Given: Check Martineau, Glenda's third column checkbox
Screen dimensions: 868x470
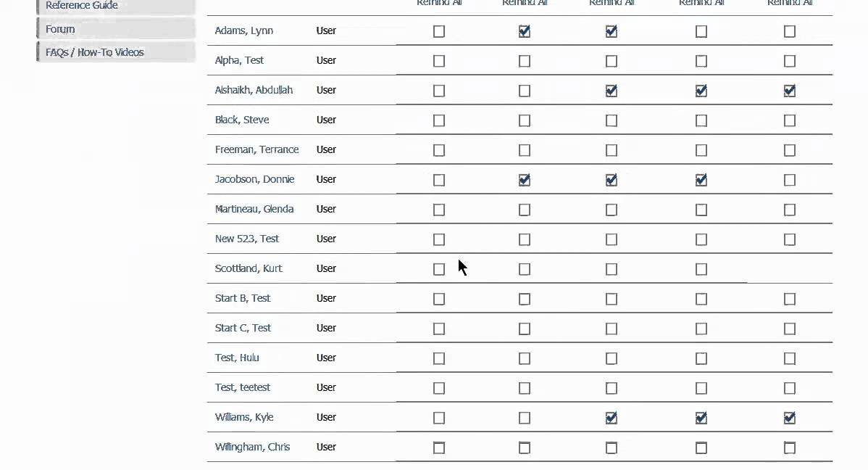Looking at the screenshot, I should point(612,210).
